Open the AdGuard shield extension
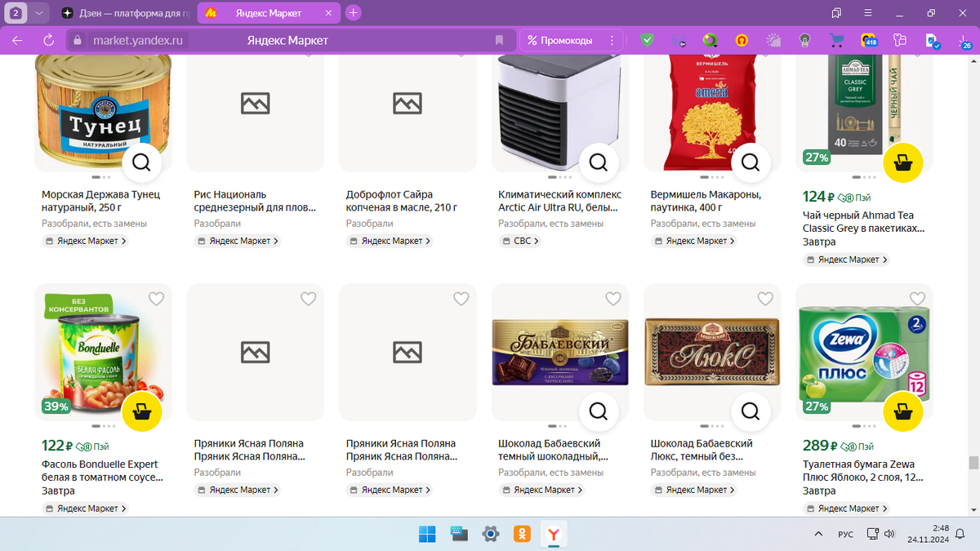The image size is (980, 551). coord(647,40)
